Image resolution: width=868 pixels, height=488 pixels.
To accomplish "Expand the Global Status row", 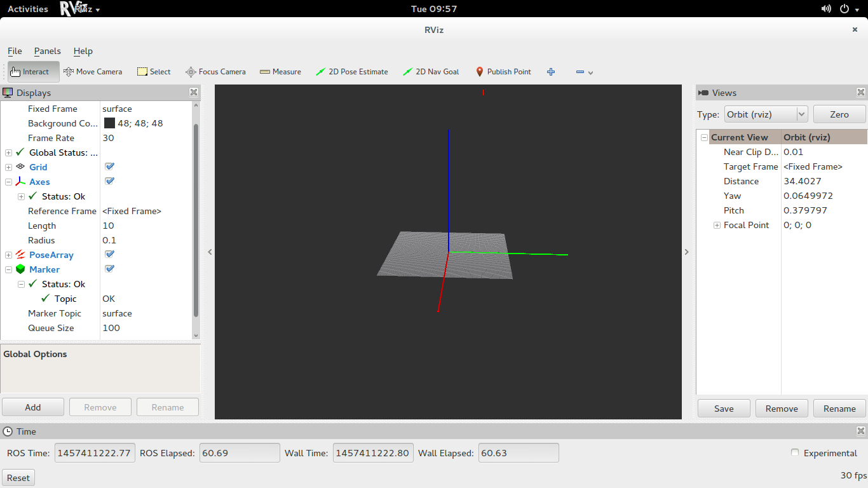I will (x=8, y=152).
